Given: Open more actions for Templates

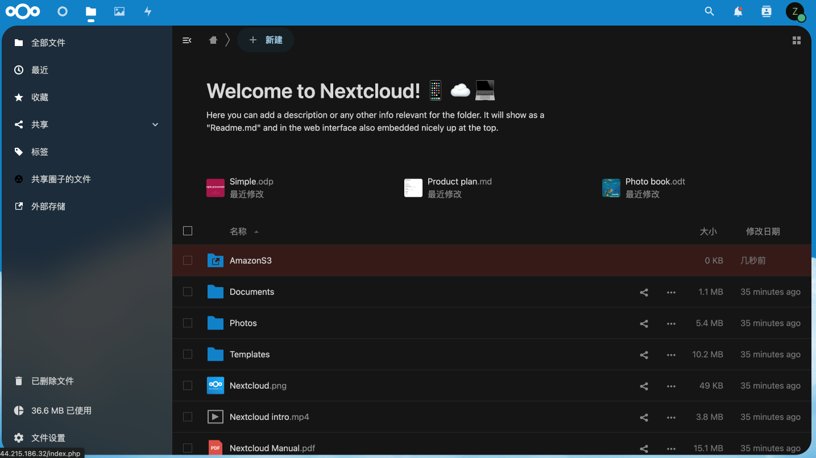Looking at the screenshot, I should pyautogui.click(x=671, y=355).
